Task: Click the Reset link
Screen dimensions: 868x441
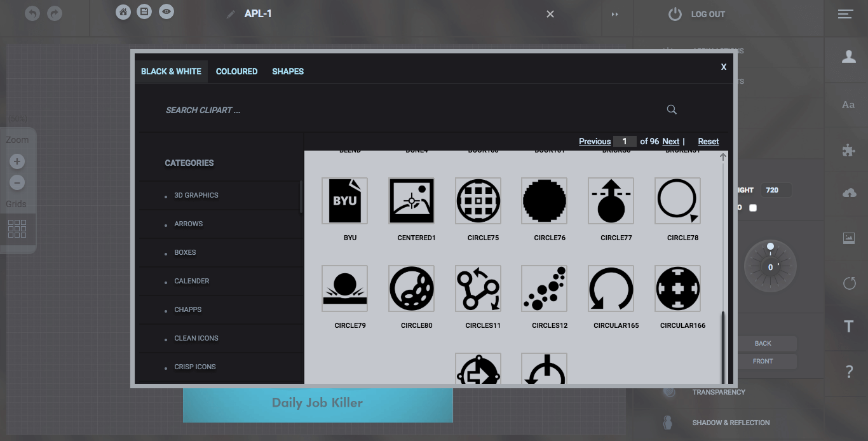Action: click(709, 142)
